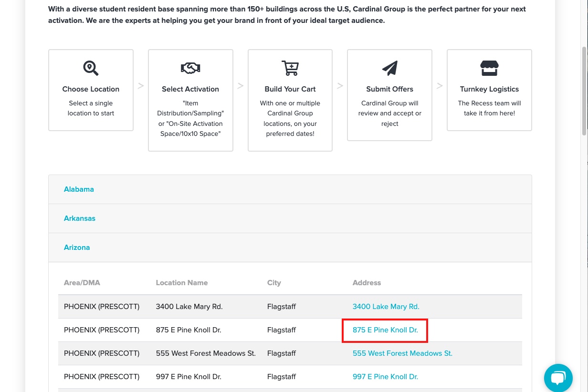This screenshot has height=392, width=588.
Task: Click the Turnkey Logistics step title
Action: pyautogui.click(x=489, y=89)
